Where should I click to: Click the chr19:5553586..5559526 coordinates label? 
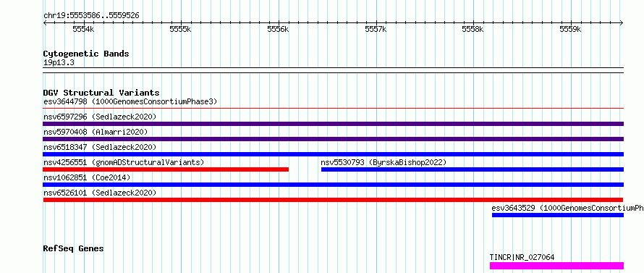coord(91,16)
